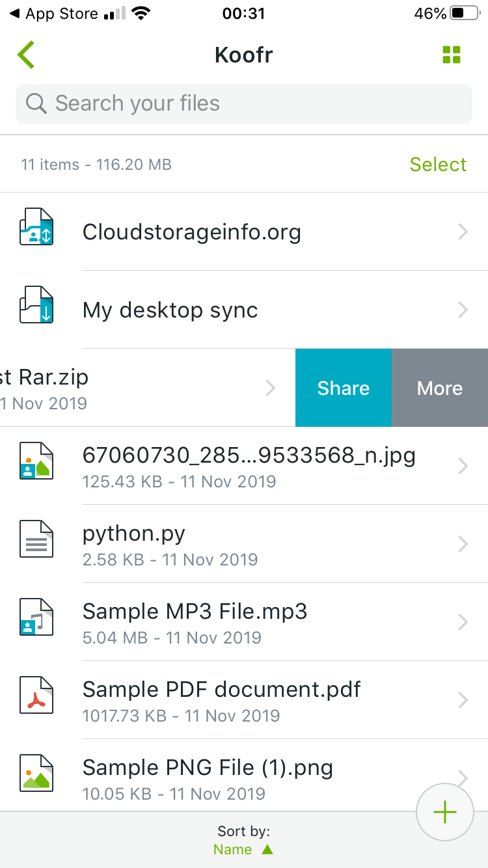The height and width of the screenshot is (868, 488).
Task: Open More actions for Rar.zip
Action: pos(440,388)
